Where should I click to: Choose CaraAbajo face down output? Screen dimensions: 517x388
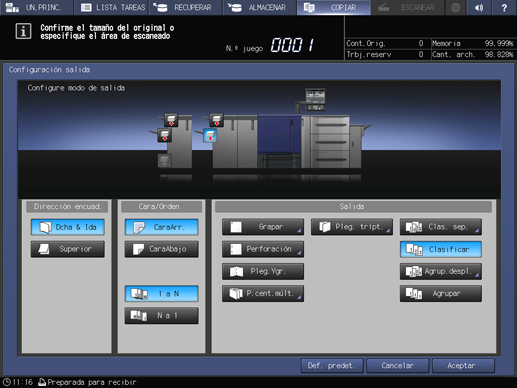162,249
